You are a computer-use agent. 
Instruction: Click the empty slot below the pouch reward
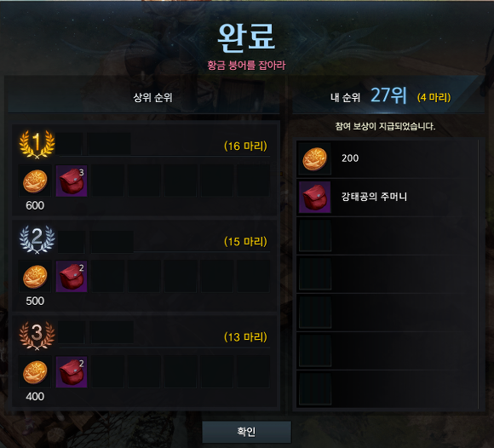pos(315,236)
